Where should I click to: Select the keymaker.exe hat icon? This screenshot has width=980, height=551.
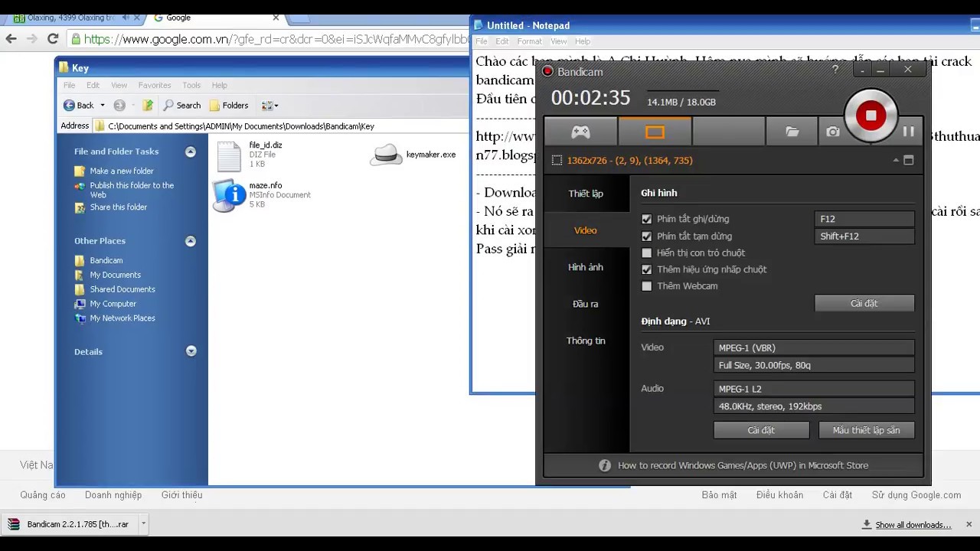387,155
